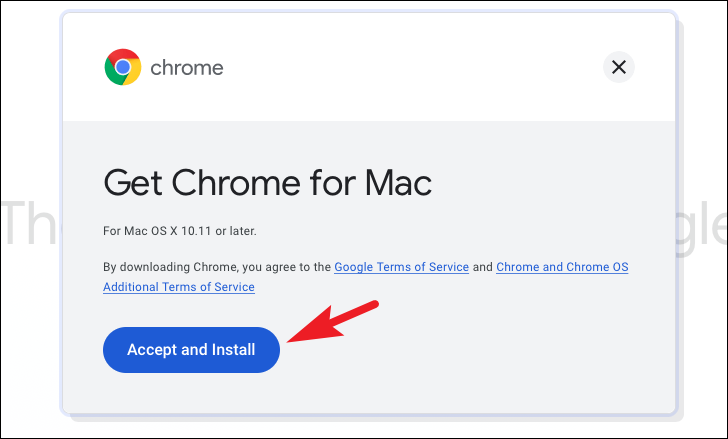Follow the 'Additional Terms of Service' link text
Viewport: 728px width, 439px height.
[x=179, y=287]
